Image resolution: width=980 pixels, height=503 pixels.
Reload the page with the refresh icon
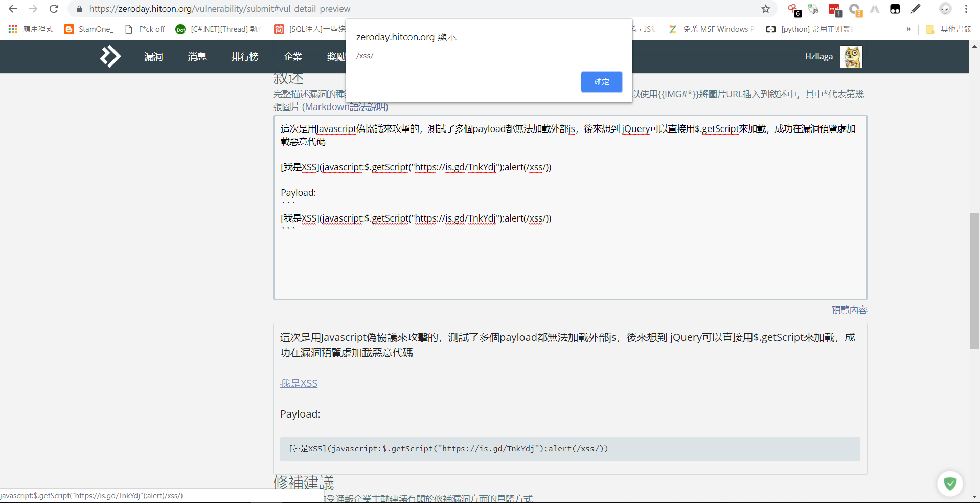click(54, 9)
